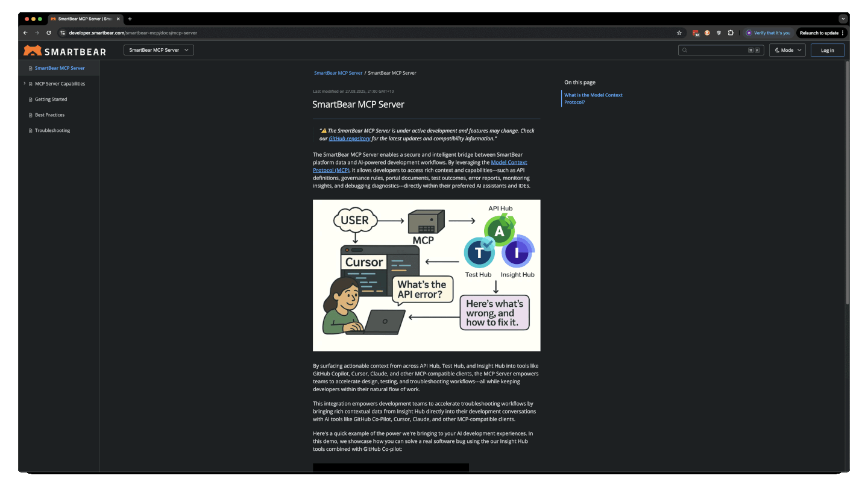This screenshot has height=496, width=868.
Task: Click the documentation search field
Action: 717,51
